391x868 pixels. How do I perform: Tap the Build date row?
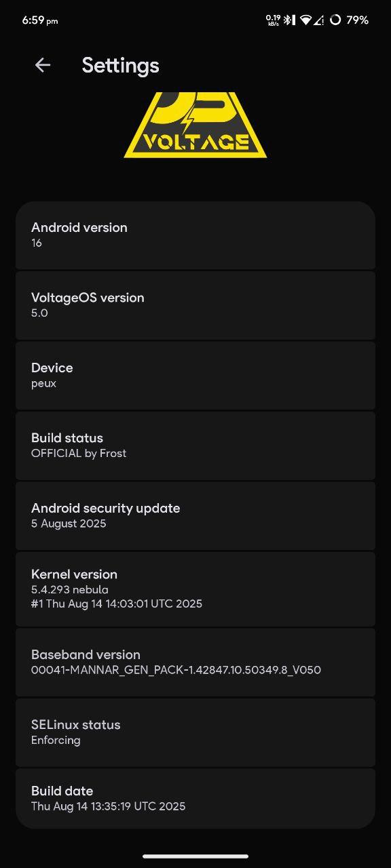point(195,798)
